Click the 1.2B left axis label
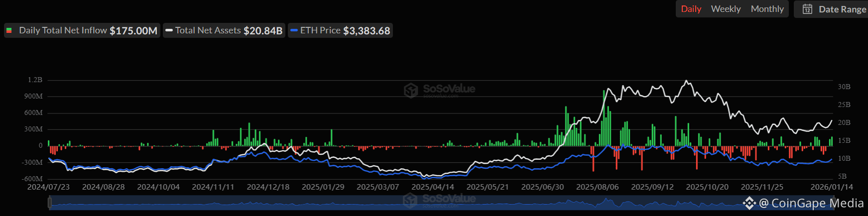868x216 pixels. (35, 80)
